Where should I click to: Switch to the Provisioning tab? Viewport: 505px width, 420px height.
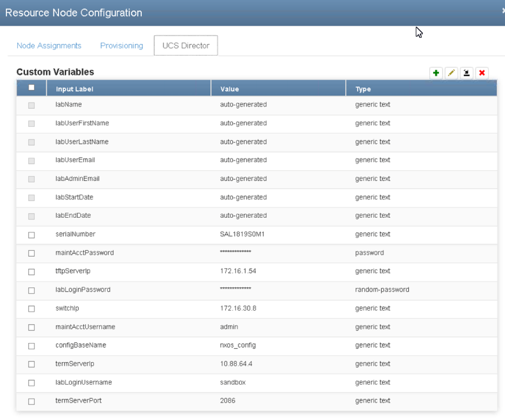[x=122, y=45]
